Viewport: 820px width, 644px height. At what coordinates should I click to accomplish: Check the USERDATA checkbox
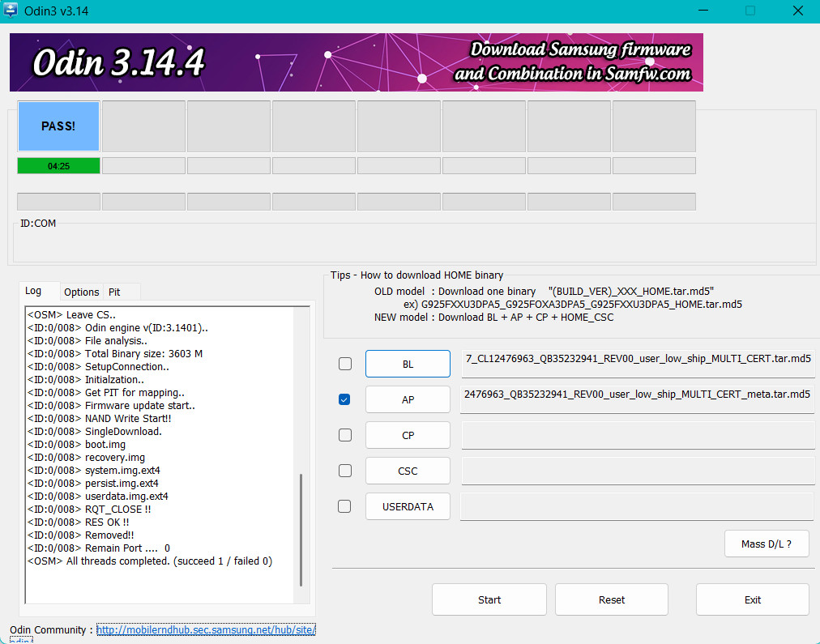[344, 506]
